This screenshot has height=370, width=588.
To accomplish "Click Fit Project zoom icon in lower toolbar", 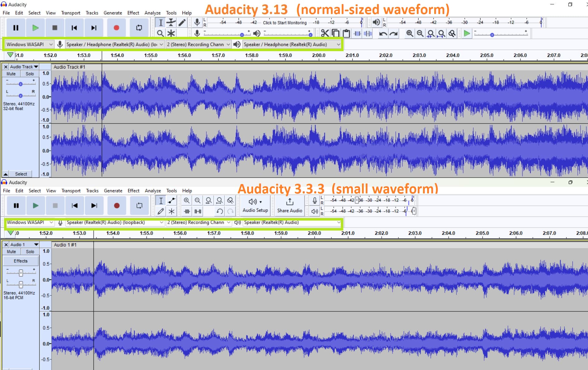I will point(219,200).
